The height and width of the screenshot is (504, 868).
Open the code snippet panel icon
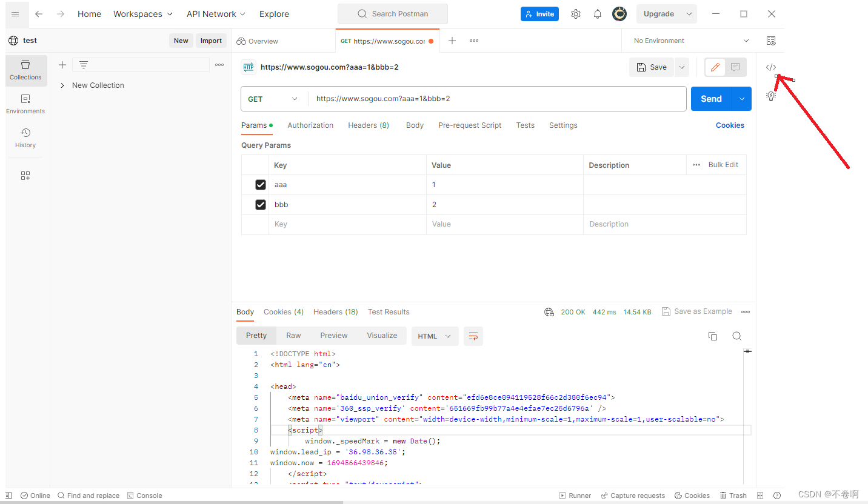[771, 67]
